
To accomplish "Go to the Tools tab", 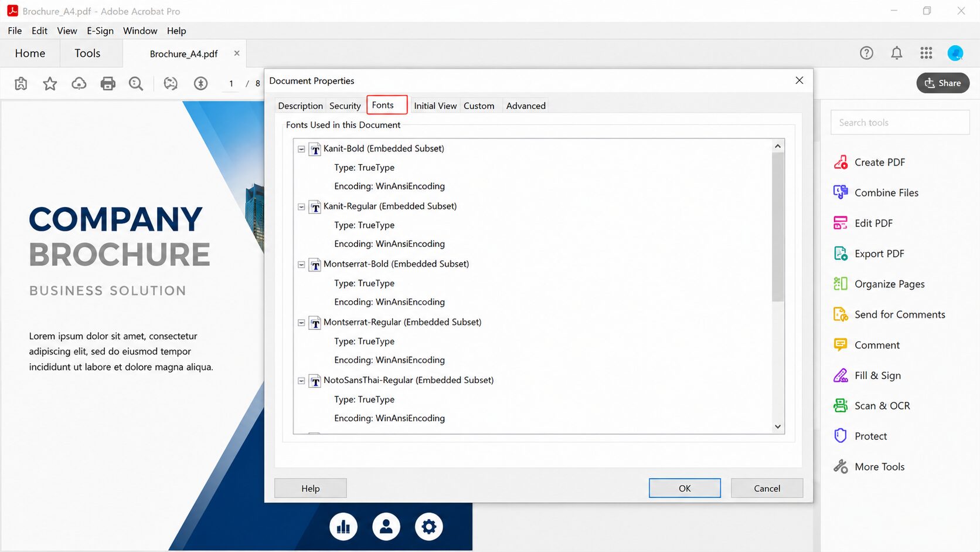I will 87,53.
